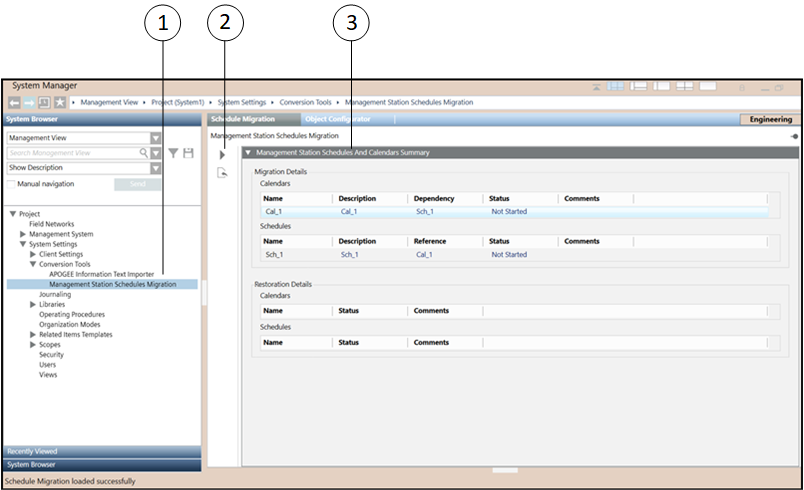This screenshot has width=804, height=490.
Task: Click the Search Management View input field
Action: click(72, 153)
